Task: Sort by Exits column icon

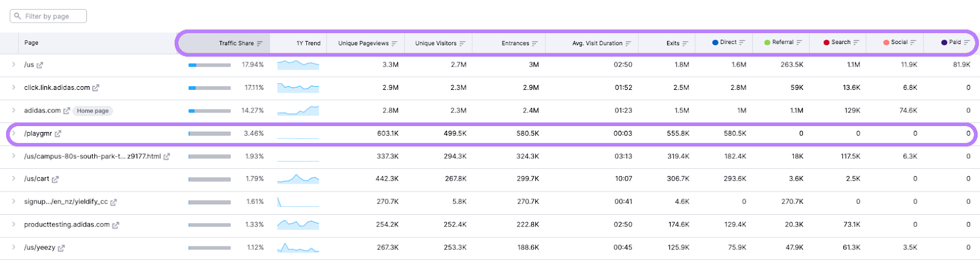Action: [685, 43]
